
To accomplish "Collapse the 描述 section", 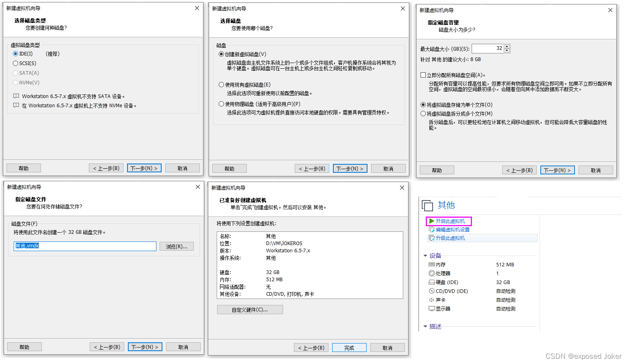I will click(425, 327).
